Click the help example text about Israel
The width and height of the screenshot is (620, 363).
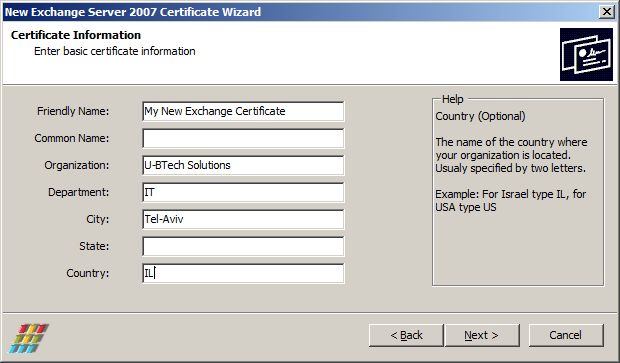(x=510, y=200)
